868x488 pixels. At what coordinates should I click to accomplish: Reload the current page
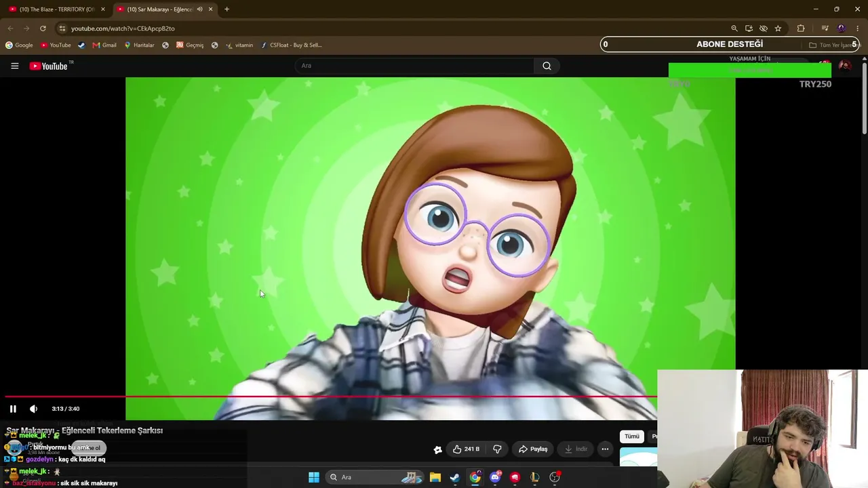pyautogui.click(x=43, y=28)
